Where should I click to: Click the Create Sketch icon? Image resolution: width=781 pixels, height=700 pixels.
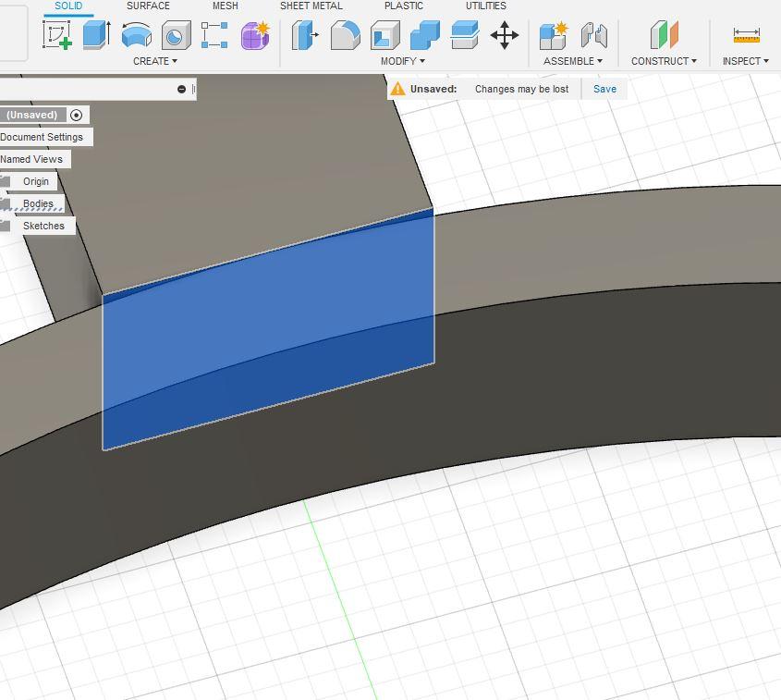(57, 36)
